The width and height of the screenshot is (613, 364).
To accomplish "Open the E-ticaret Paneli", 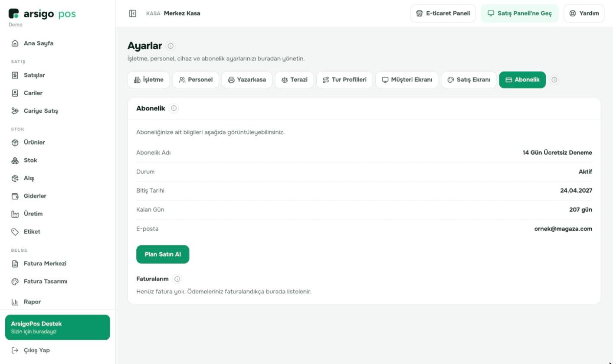I will click(443, 13).
